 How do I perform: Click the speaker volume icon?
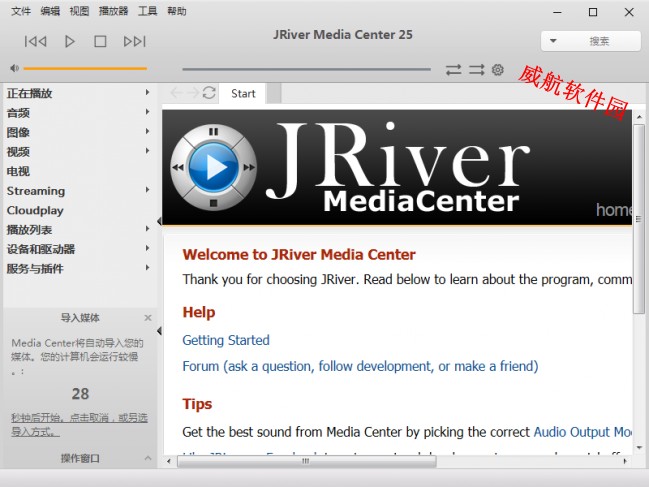tap(14, 69)
